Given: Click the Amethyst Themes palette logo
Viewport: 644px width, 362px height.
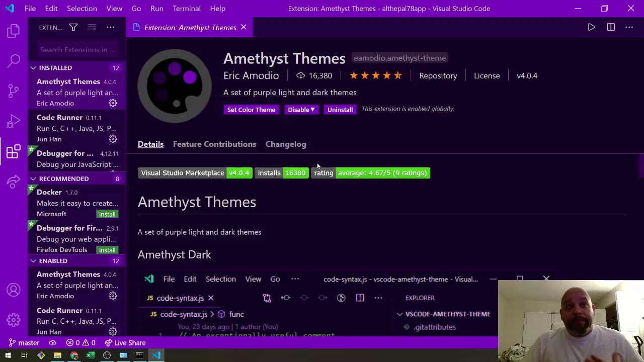Looking at the screenshot, I should click(175, 86).
